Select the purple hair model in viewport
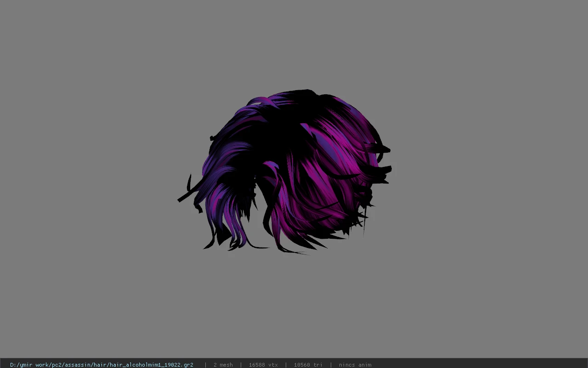Image resolution: width=588 pixels, height=368 pixels. click(x=285, y=172)
